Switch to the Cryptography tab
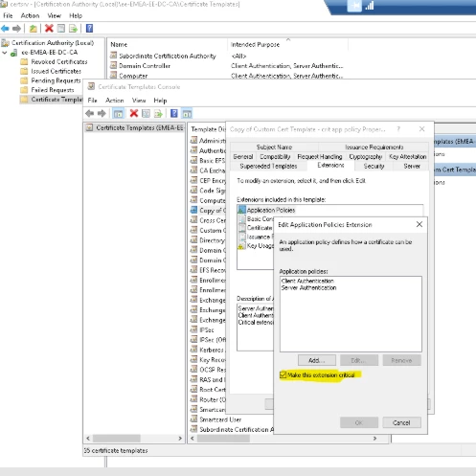Image resolution: width=476 pixels, height=476 pixels. 366,157
